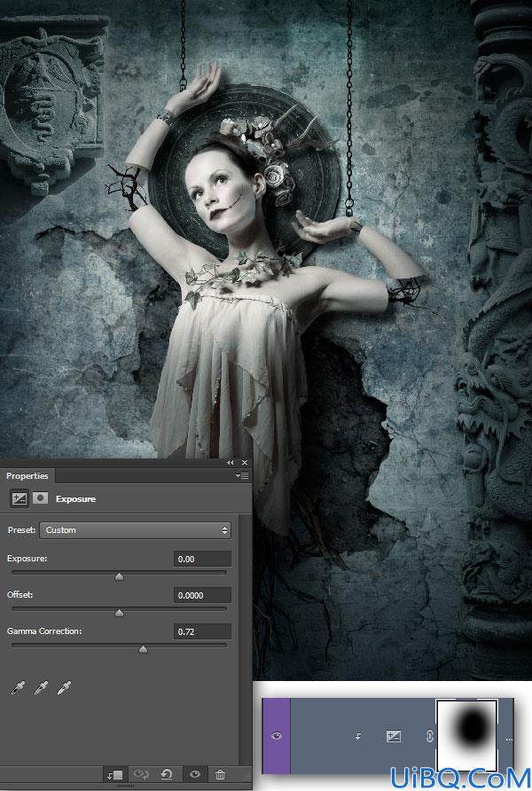Open the Properties panel flyout menu
This screenshot has width=532, height=791.
[242, 475]
